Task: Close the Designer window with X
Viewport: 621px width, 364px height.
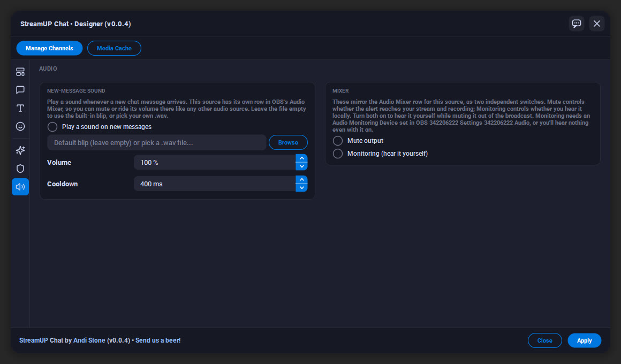Action: [x=596, y=24]
